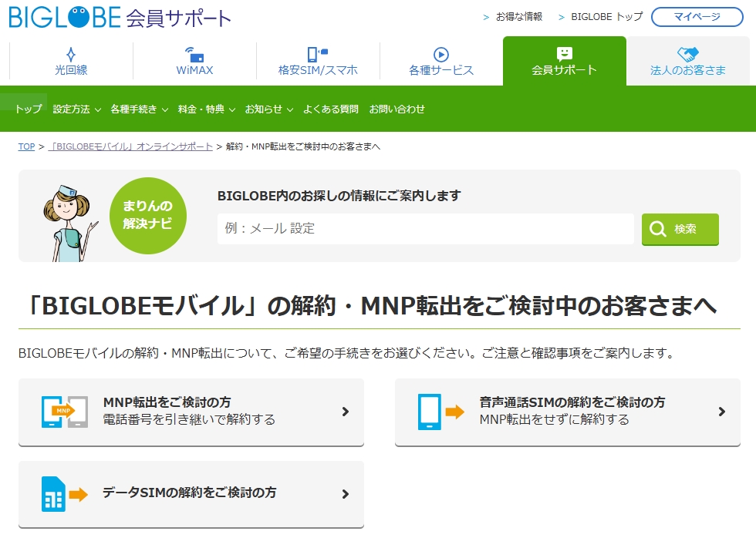Screen dimensions: 756x538
Task: Click the blue phone with arrow icon
Action: (x=440, y=412)
